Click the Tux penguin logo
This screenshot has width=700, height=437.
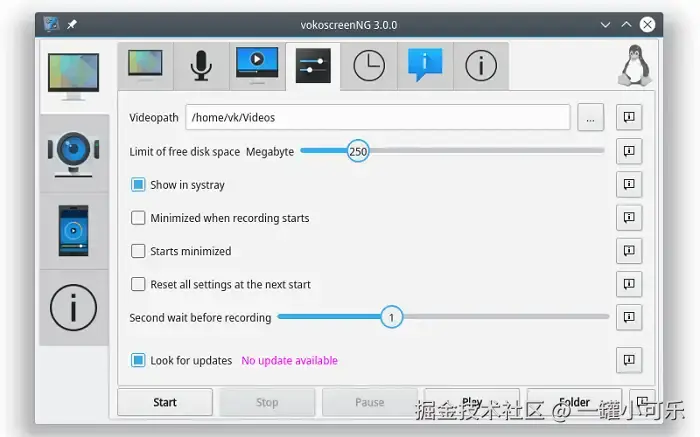[634, 66]
